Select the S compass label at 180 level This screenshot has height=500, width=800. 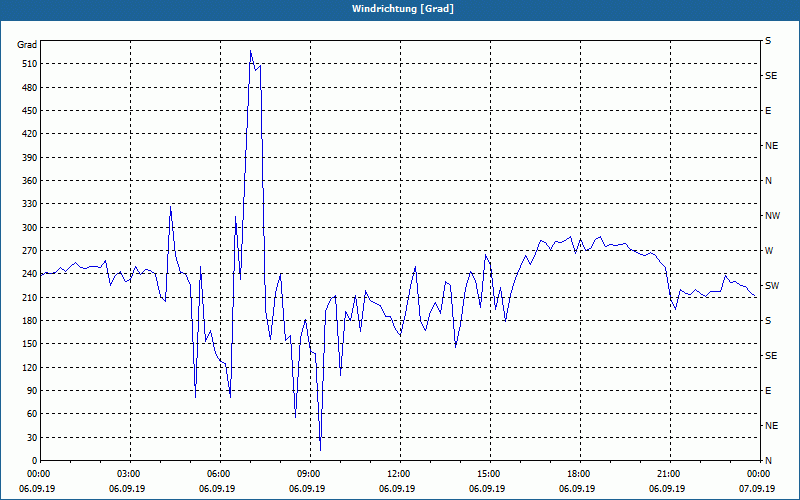(x=768, y=320)
